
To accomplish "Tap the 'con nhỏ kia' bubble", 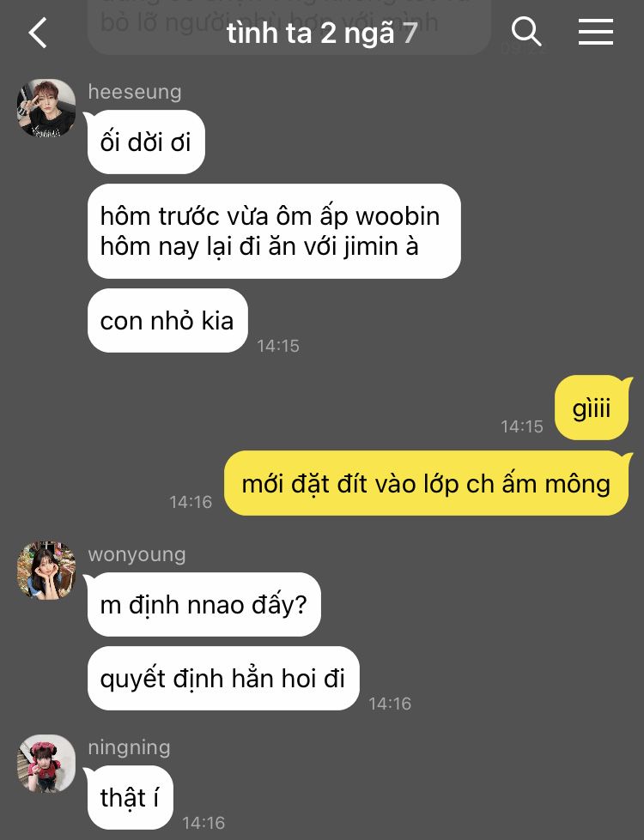I will tap(167, 320).
